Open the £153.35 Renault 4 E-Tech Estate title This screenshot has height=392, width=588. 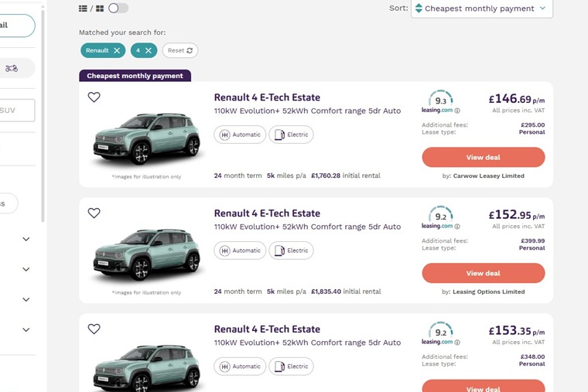click(267, 329)
